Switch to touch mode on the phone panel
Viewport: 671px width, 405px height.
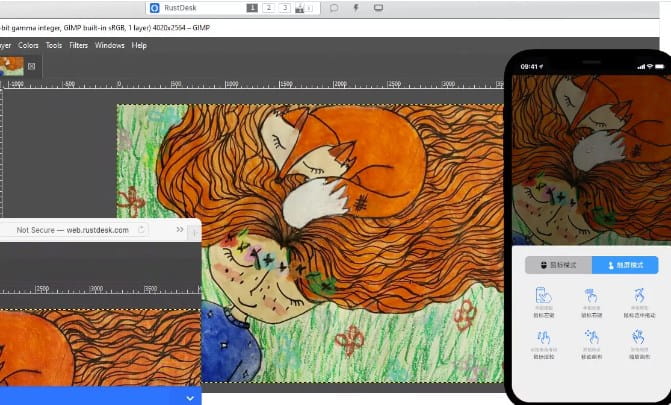point(625,265)
